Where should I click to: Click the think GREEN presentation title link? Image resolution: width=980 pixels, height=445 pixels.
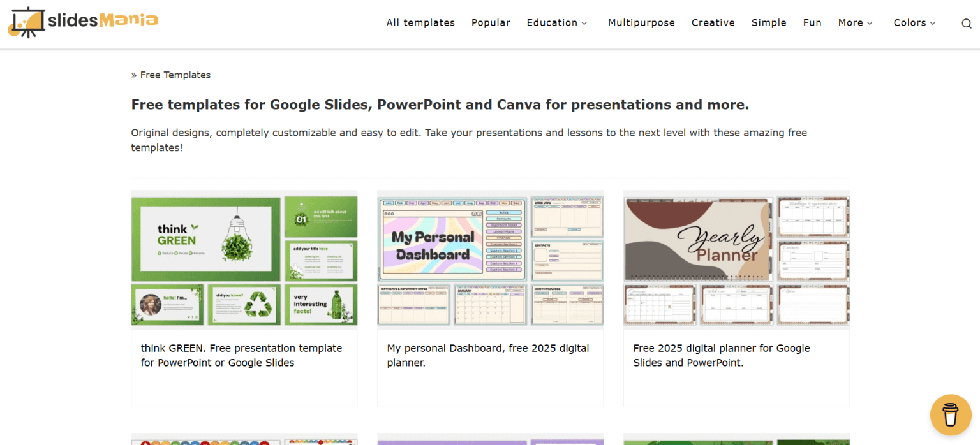[241, 356]
